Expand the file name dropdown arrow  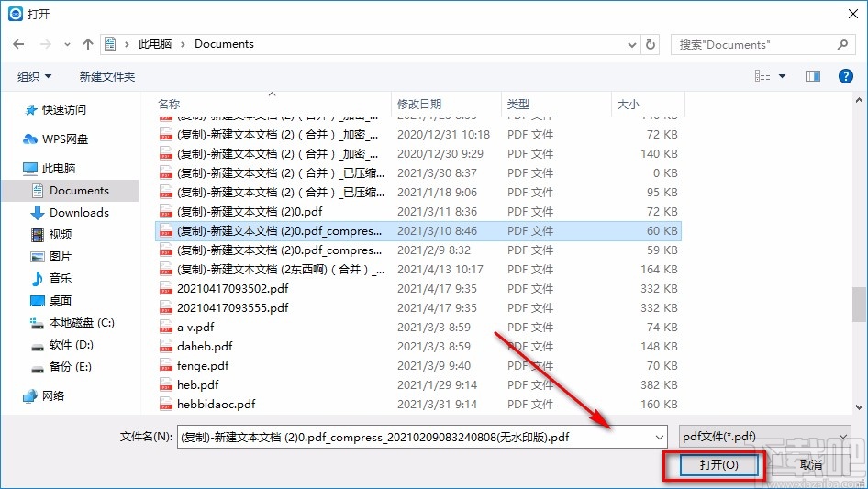pos(660,437)
